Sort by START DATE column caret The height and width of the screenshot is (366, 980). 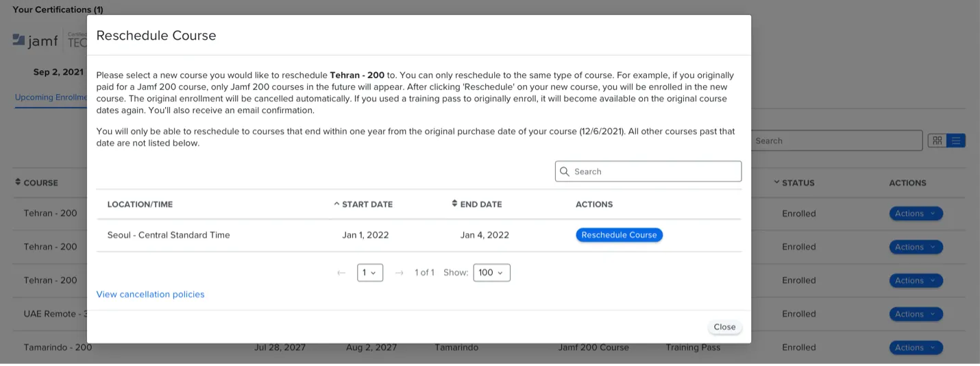336,204
